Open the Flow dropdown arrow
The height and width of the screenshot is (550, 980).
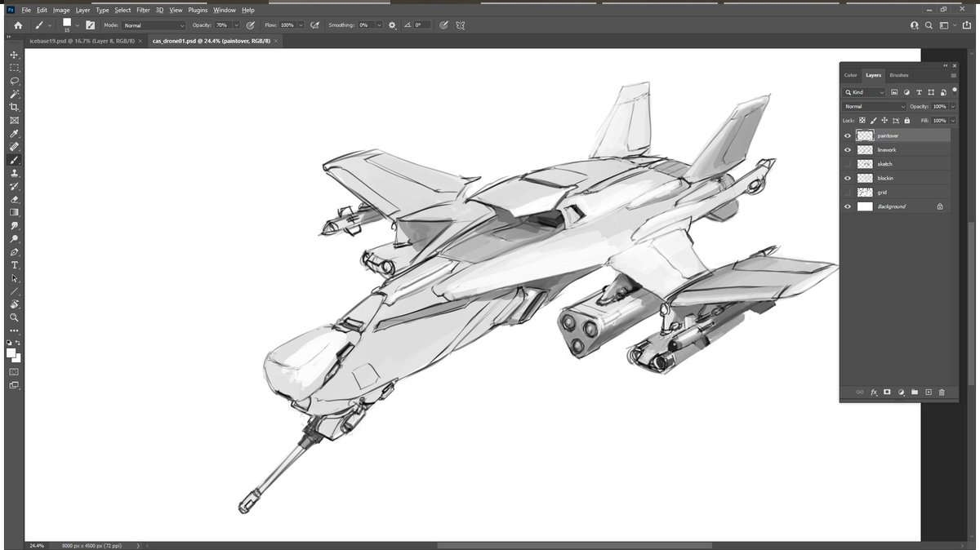301,25
